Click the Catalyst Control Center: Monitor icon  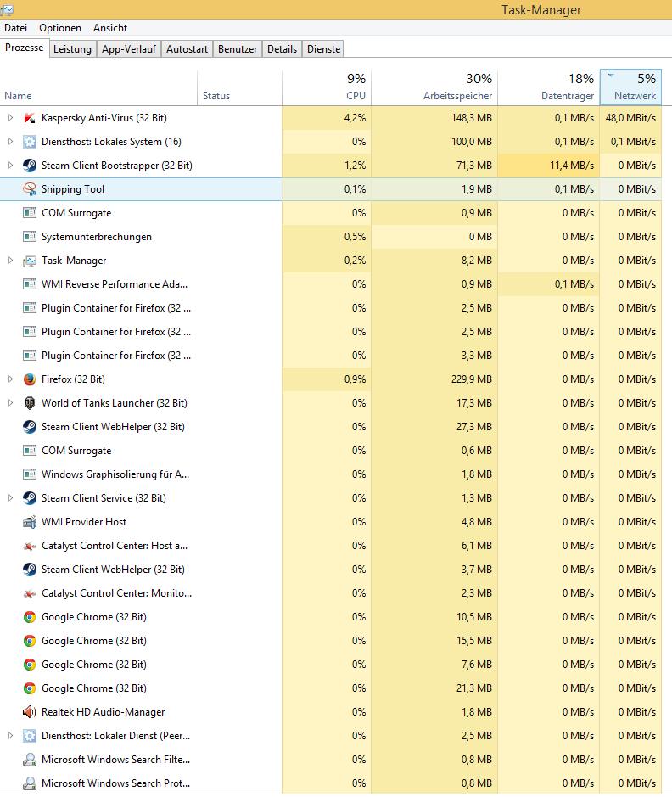(30, 593)
